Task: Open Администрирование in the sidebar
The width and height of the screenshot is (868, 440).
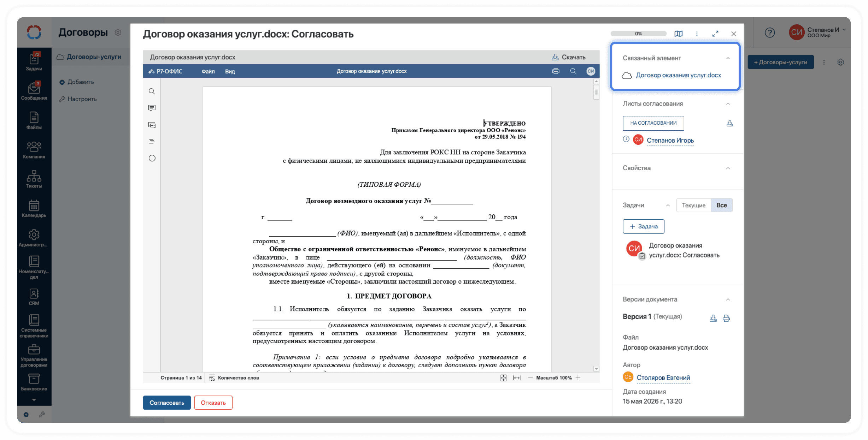Action: (34, 238)
